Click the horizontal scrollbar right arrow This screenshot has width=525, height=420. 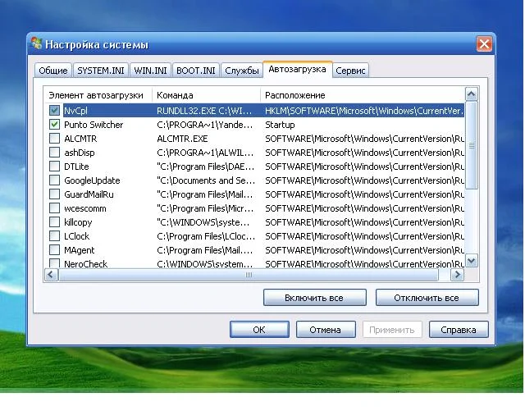(x=457, y=275)
